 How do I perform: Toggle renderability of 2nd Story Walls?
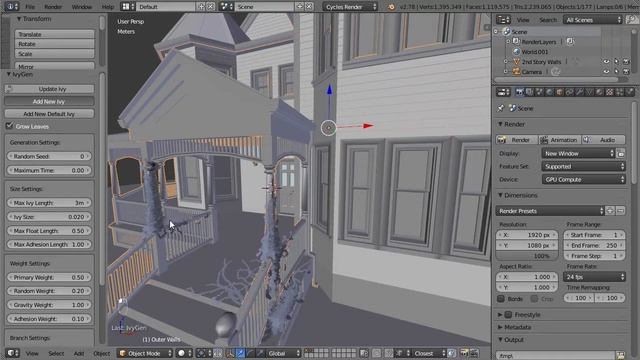click(626, 62)
